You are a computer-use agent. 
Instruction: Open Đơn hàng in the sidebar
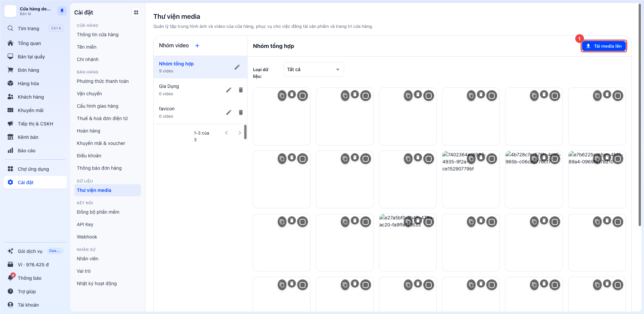(35, 70)
